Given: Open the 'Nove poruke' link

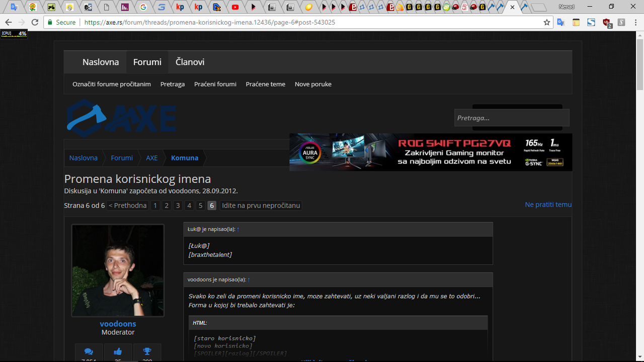Looking at the screenshot, I should coord(313,84).
